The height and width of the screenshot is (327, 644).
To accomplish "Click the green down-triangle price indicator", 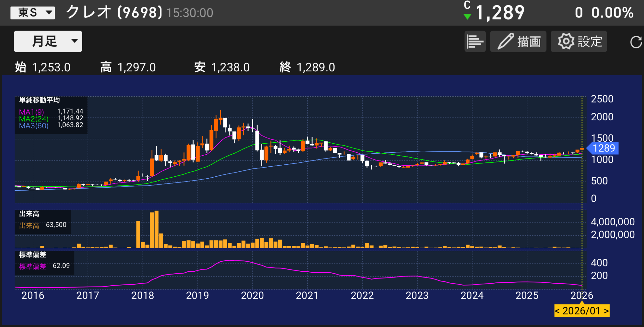I will tap(467, 17).
